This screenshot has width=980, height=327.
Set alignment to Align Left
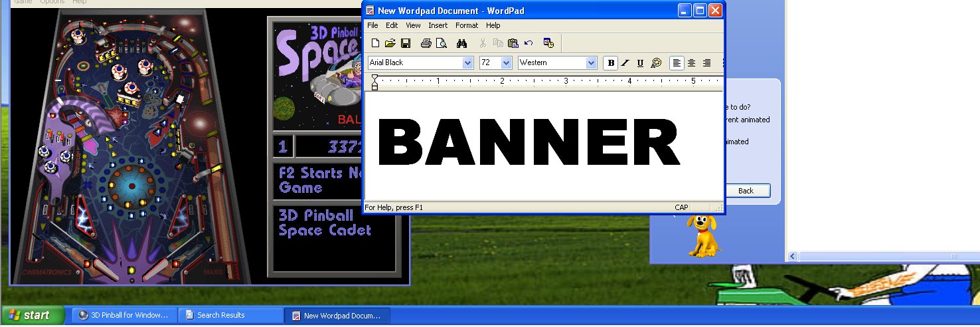tap(677, 63)
